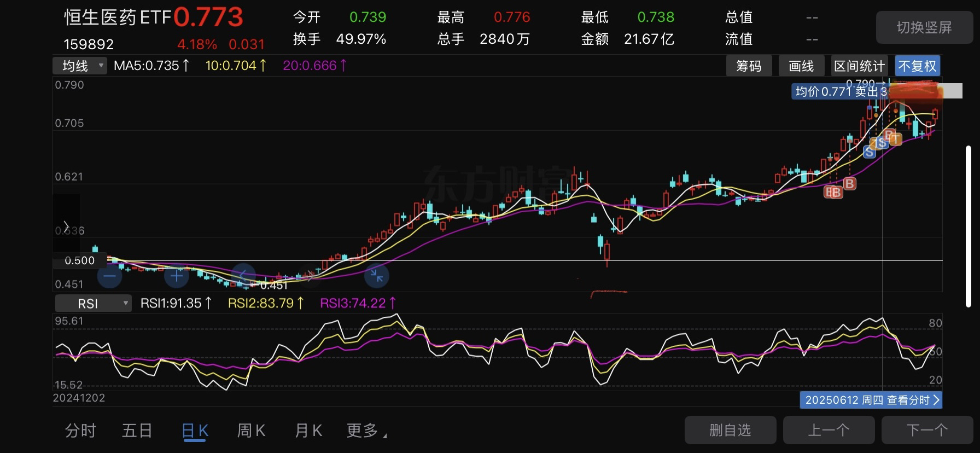Click the 15.52 RSI axis value
980x453 pixels.
click(x=68, y=385)
